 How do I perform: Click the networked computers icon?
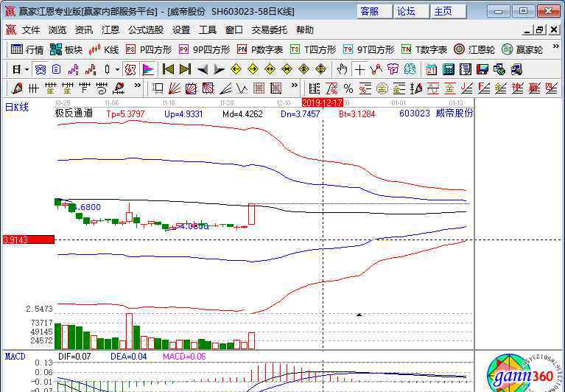point(516,69)
